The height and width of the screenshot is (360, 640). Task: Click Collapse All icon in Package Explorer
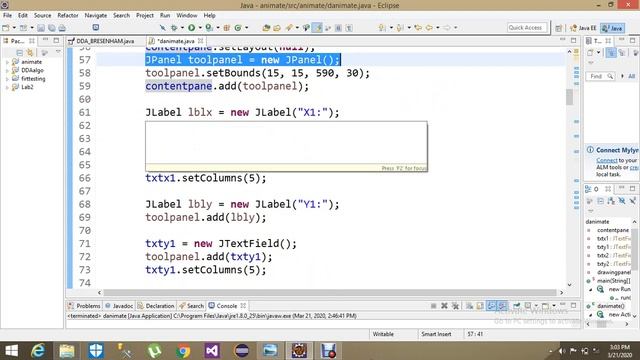(x=19, y=53)
